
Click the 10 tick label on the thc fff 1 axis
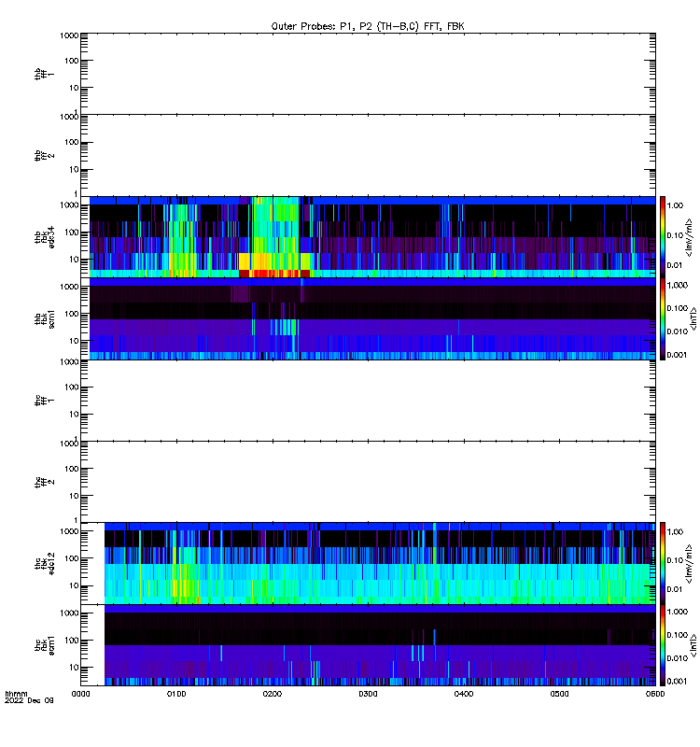coord(74,415)
